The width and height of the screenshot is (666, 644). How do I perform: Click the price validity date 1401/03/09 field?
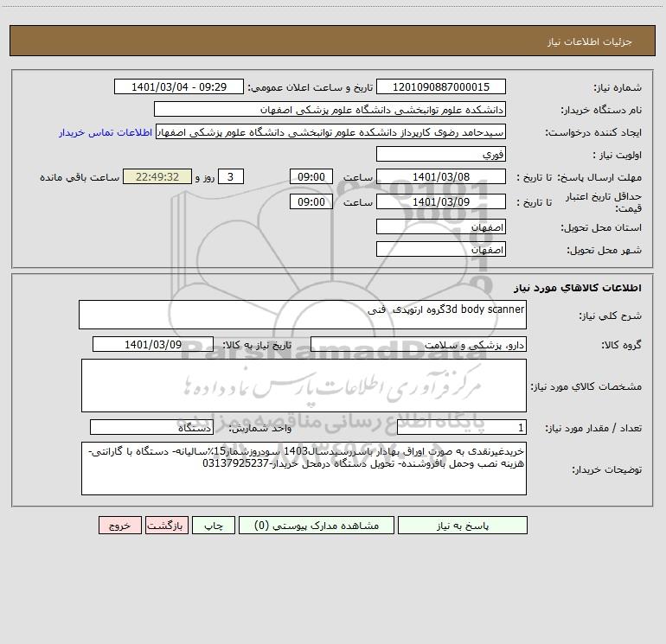click(441, 201)
